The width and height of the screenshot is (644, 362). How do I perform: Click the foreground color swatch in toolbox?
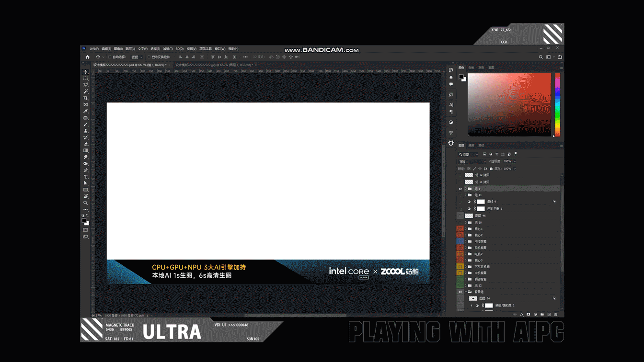click(84, 220)
